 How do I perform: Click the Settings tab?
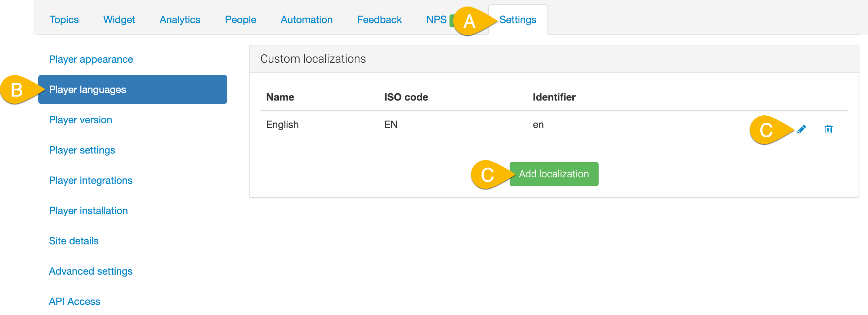[518, 20]
